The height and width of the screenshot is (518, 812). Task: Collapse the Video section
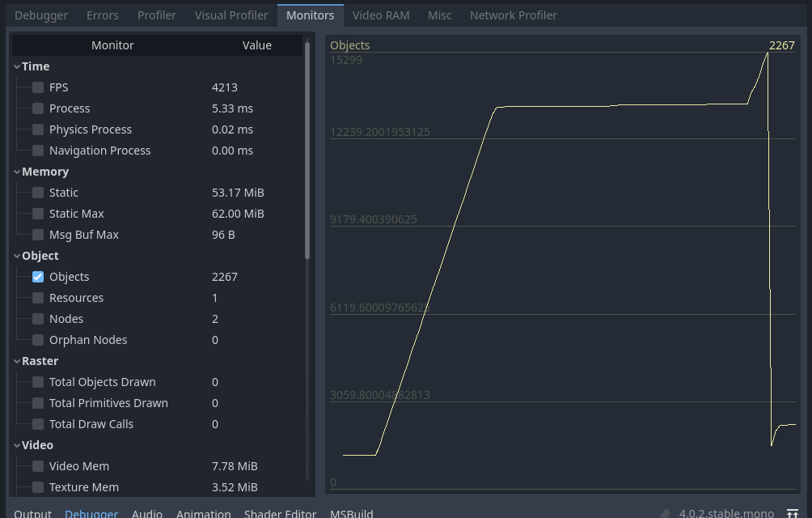coord(17,444)
